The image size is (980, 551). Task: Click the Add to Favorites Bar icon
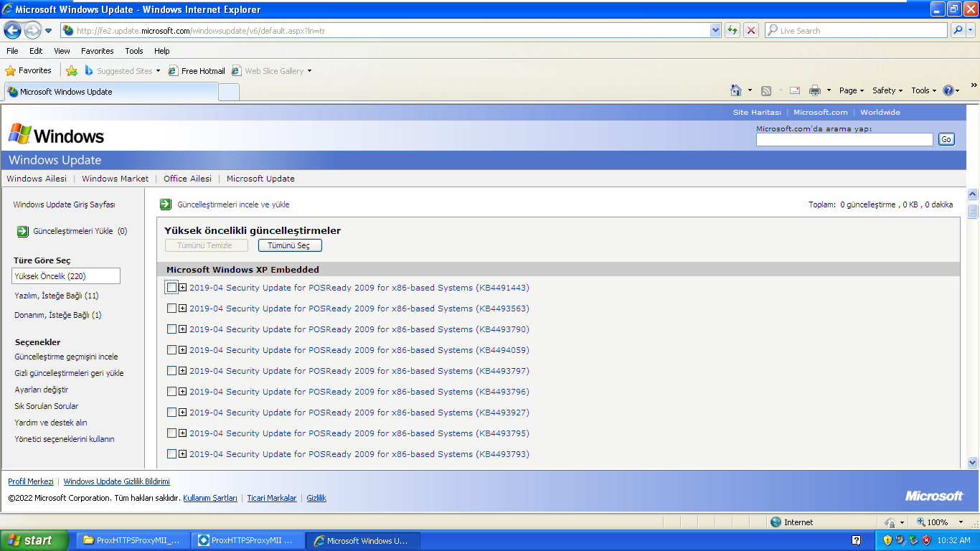point(72,70)
